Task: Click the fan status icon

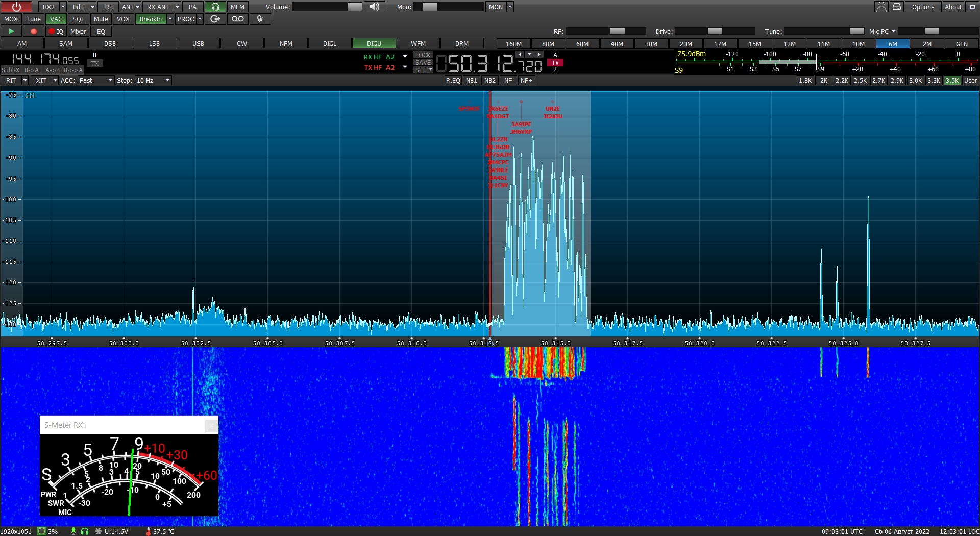Action: pyautogui.click(x=98, y=531)
